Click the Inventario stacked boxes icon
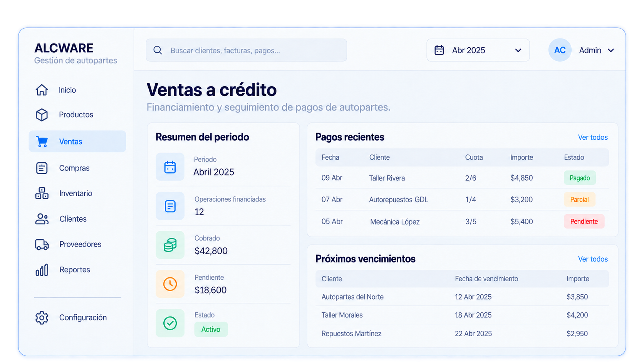644x362 pixels. click(42, 193)
